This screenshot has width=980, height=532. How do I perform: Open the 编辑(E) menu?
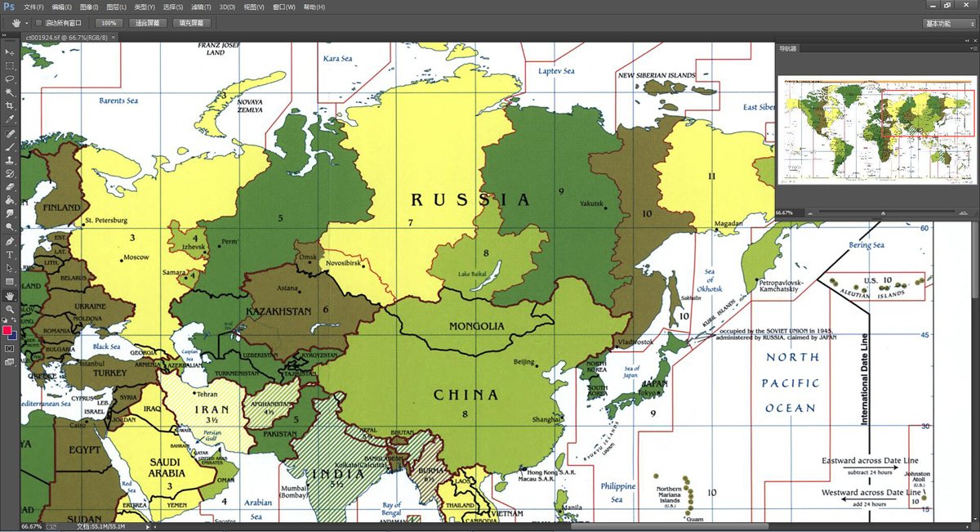tap(61, 7)
